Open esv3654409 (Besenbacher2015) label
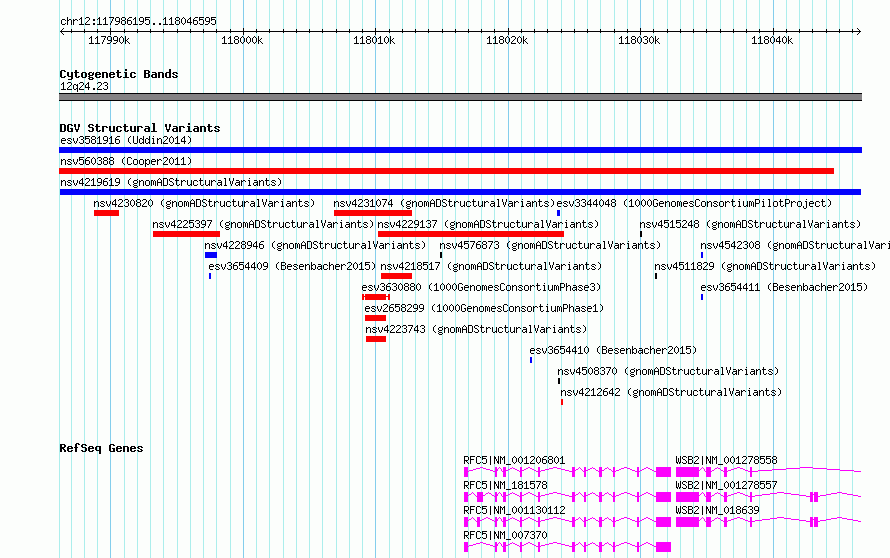890x558 pixels. [x=292, y=266]
